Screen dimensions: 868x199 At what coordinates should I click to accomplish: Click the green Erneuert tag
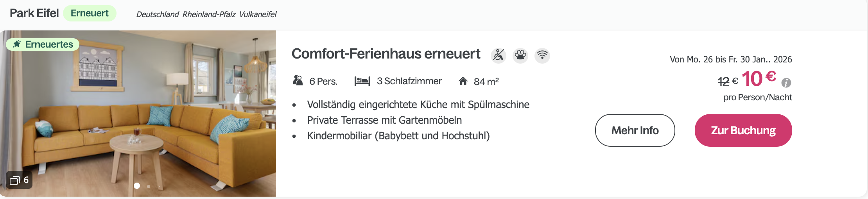(90, 13)
